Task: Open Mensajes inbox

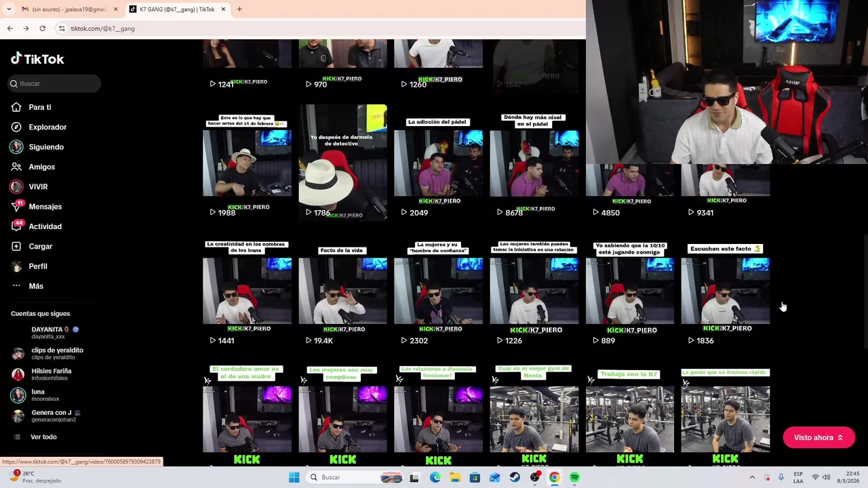Action: [45, 207]
